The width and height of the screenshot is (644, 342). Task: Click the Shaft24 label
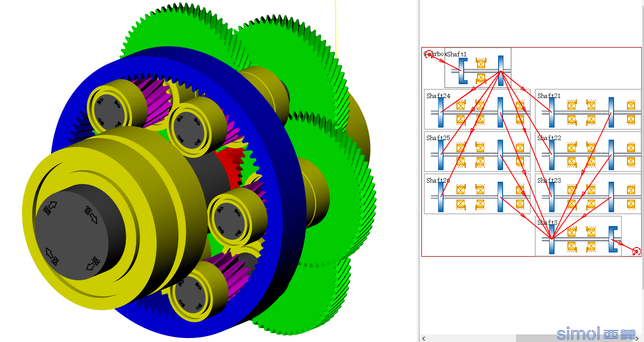(438, 96)
